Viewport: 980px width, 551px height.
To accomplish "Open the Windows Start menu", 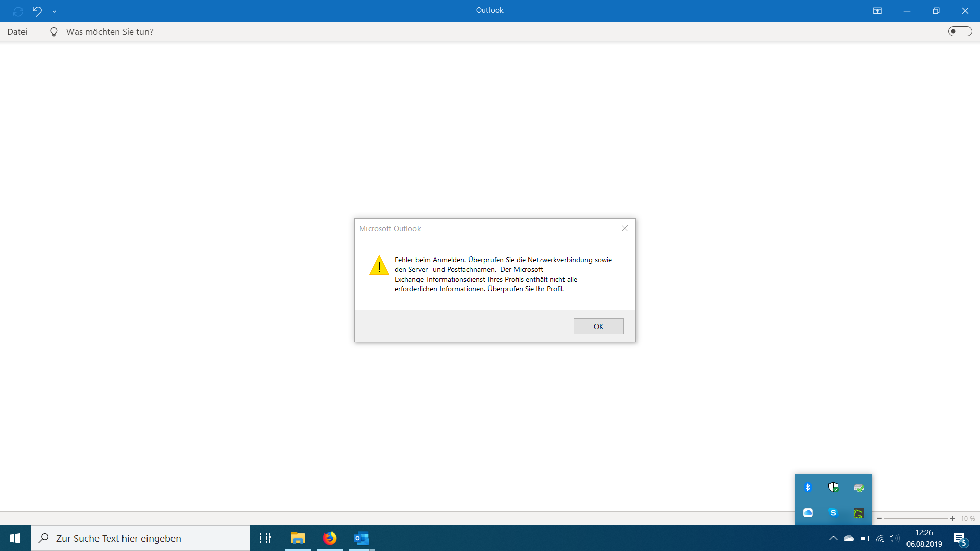I will pos(15,538).
